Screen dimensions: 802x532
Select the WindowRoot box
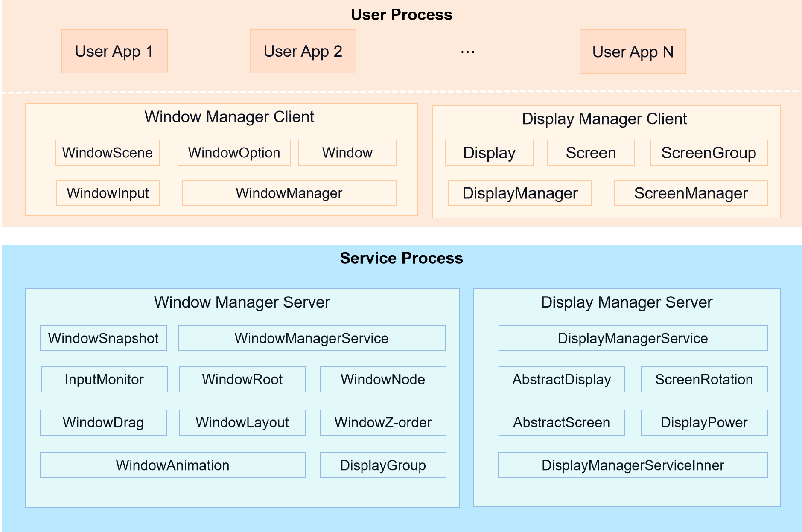point(242,379)
